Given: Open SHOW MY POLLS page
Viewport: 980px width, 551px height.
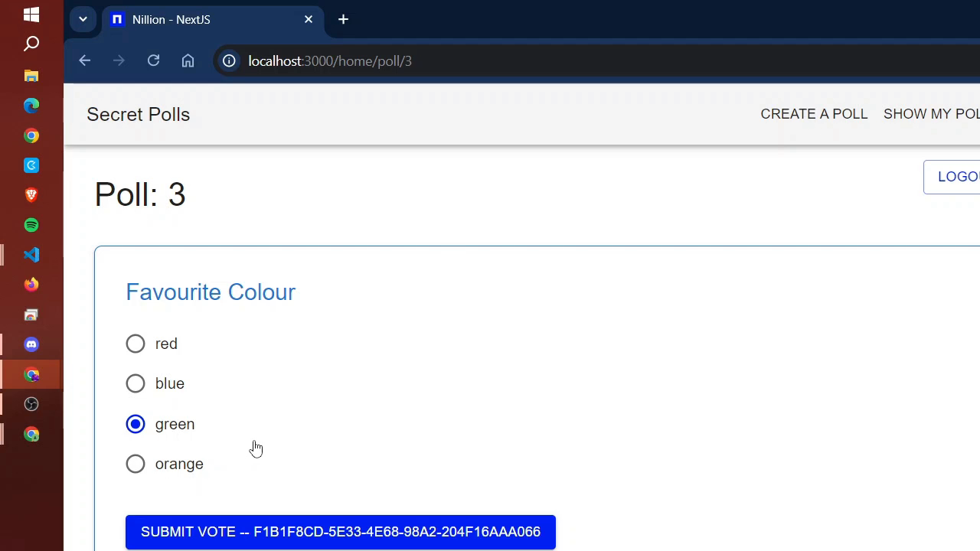Looking at the screenshot, I should point(932,114).
